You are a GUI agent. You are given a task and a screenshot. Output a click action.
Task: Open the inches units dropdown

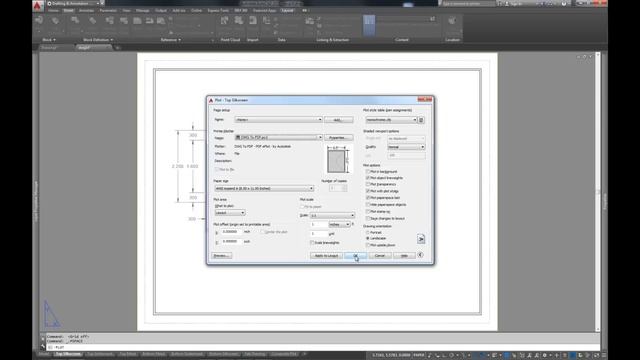(340, 224)
